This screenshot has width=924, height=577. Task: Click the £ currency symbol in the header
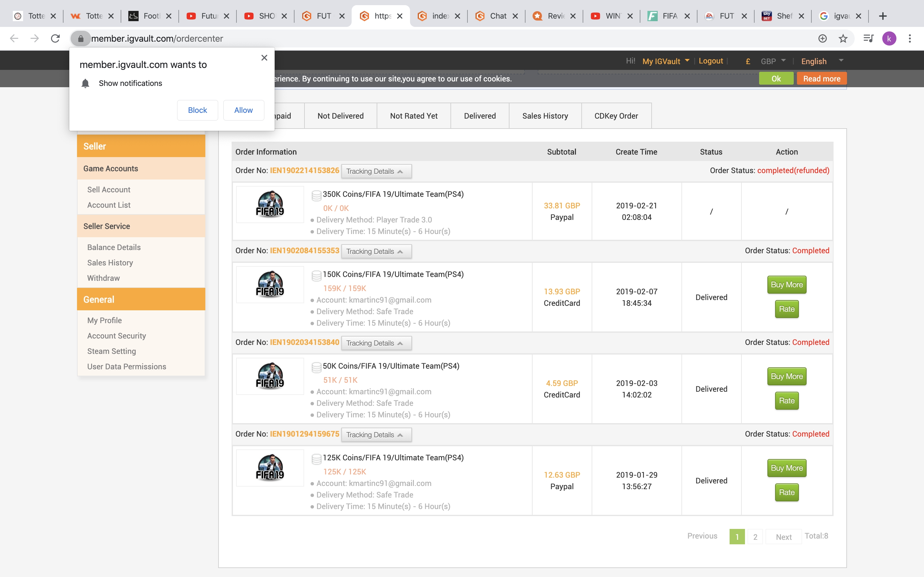[x=747, y=61]
